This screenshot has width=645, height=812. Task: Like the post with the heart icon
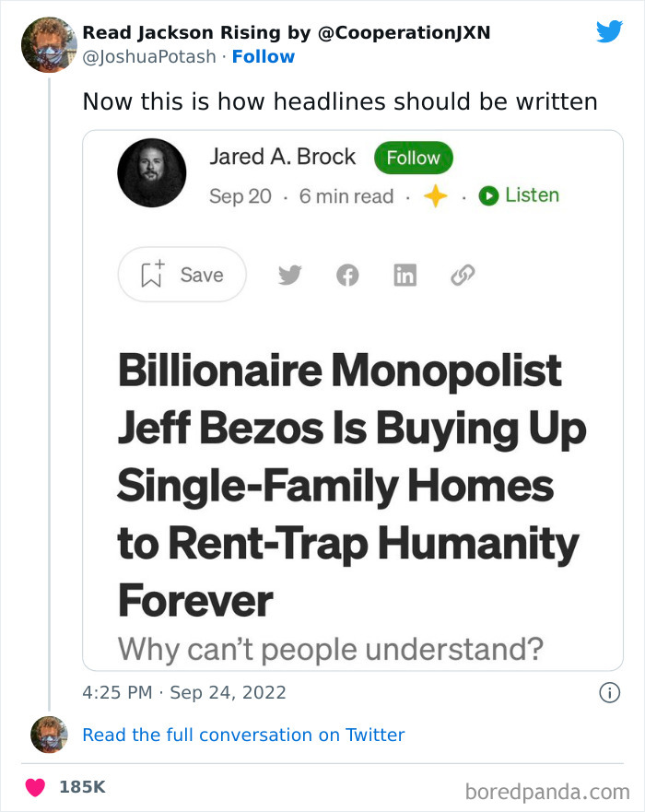point(34,786)
